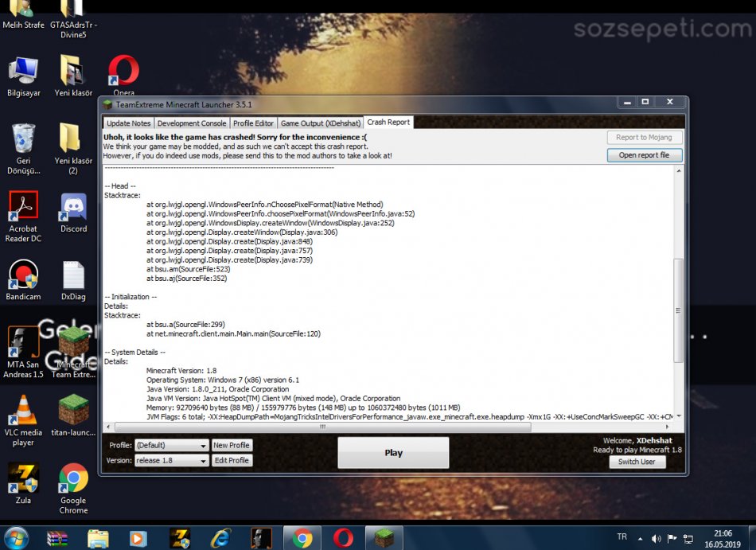
Task: Click the vertical scrollbar down arrow
Action: (678, 416)
